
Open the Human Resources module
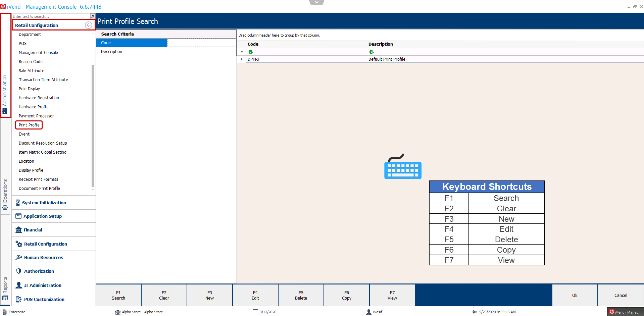(54, 257)
